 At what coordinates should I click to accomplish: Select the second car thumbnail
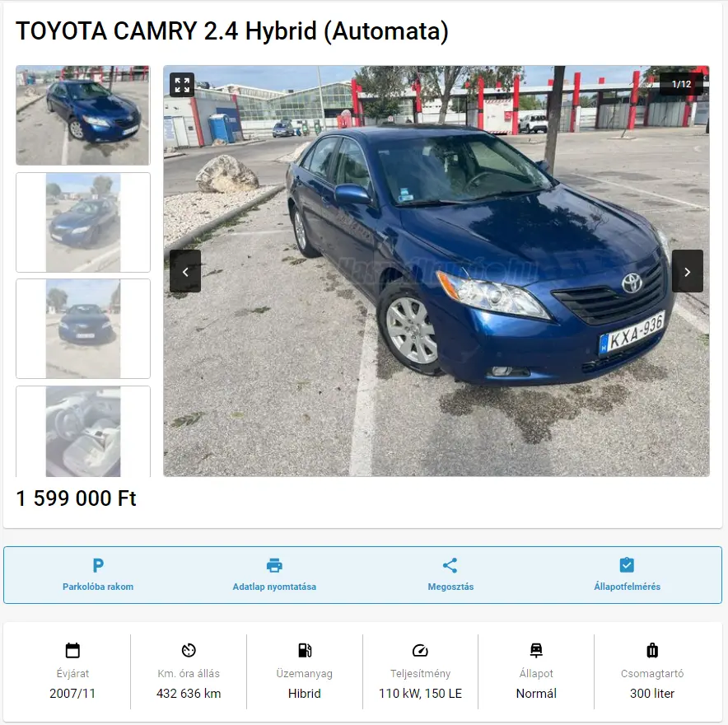tap(83, 222)
